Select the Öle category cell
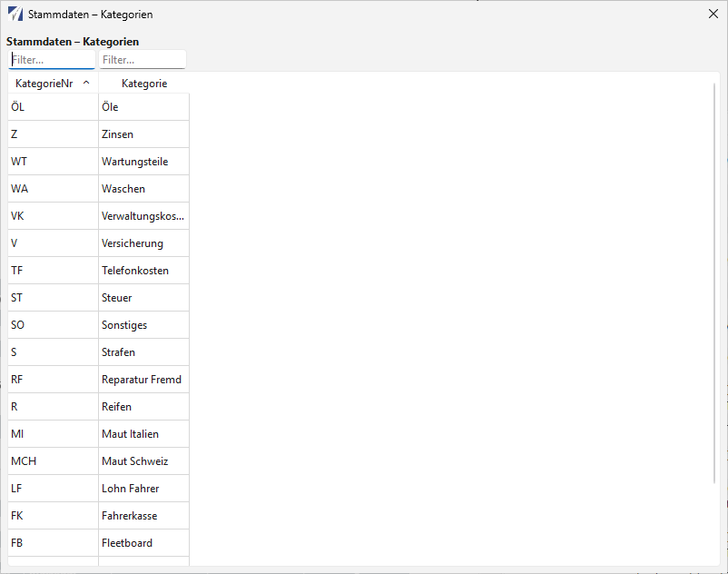The width and height of the screenshot is (728, 574). [x=144, y=107]
